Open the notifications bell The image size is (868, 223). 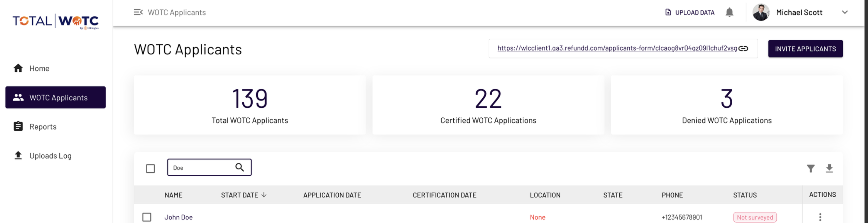(729, 12)
